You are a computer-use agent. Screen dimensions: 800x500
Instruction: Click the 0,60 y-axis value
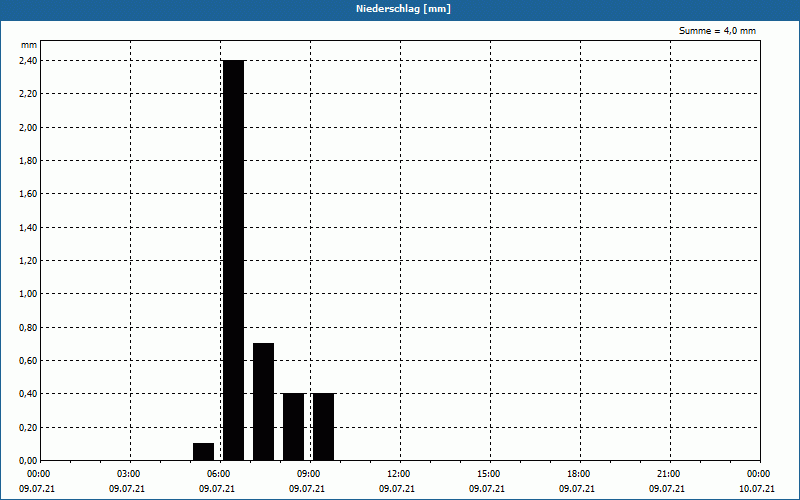pyautogui.click(x=28, y=361)
